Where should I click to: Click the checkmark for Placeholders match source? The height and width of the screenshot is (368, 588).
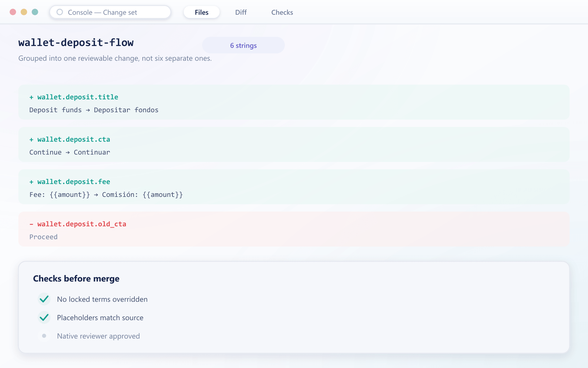(x=44, y=317)
